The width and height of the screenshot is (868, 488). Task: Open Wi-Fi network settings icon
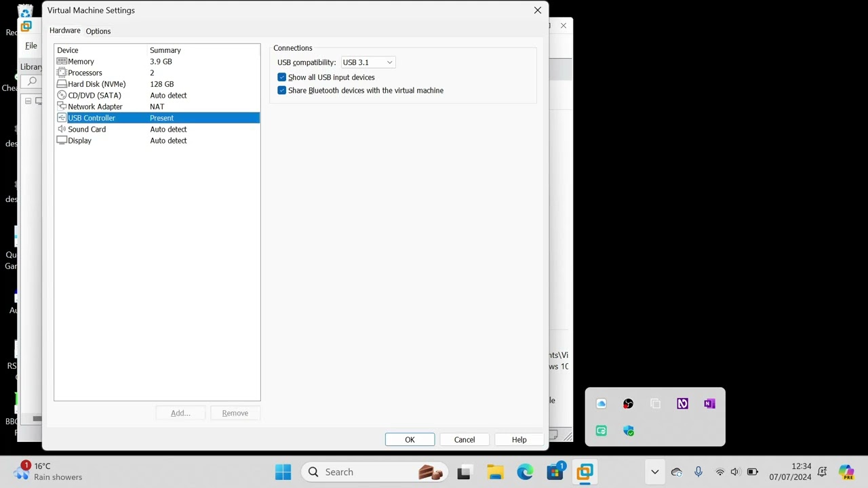point(720,472)
